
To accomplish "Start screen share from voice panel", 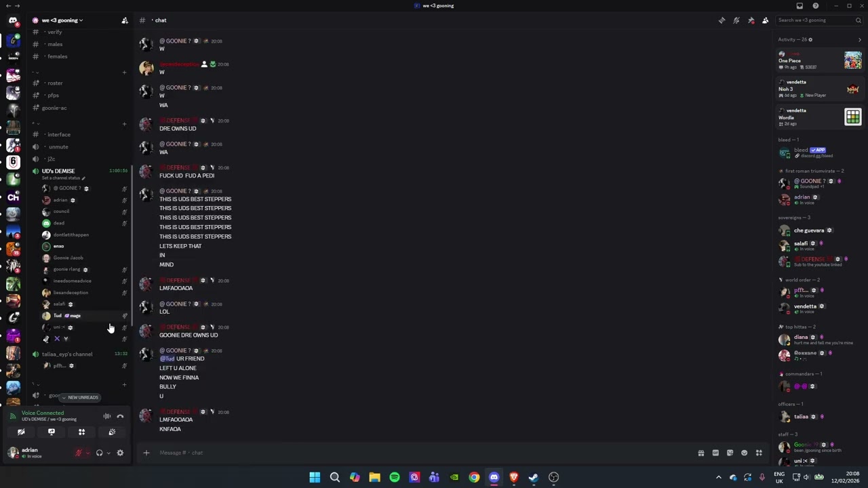I will pos(52,432).
